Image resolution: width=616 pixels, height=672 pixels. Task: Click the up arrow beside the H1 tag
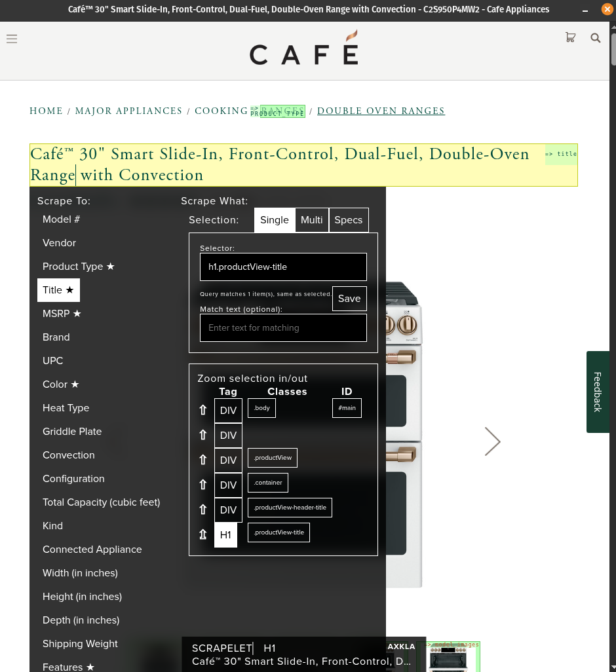point(203,535)
